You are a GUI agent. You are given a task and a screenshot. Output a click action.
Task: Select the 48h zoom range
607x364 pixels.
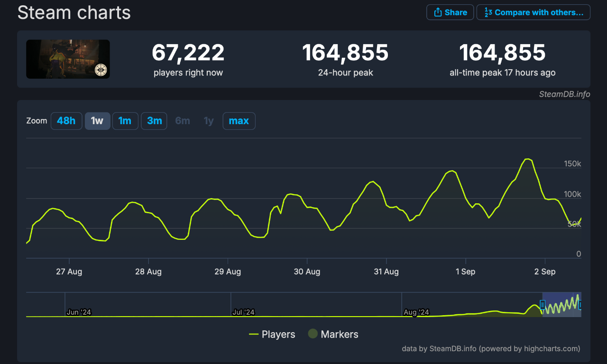[66, 121]
